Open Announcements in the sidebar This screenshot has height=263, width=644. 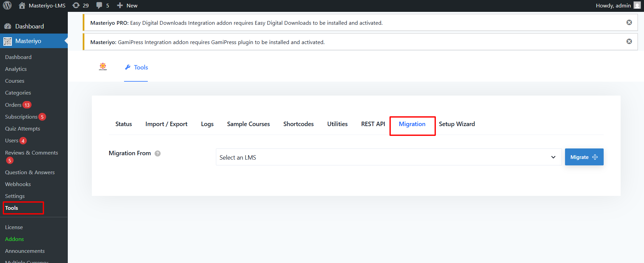(x=25, y=251)
